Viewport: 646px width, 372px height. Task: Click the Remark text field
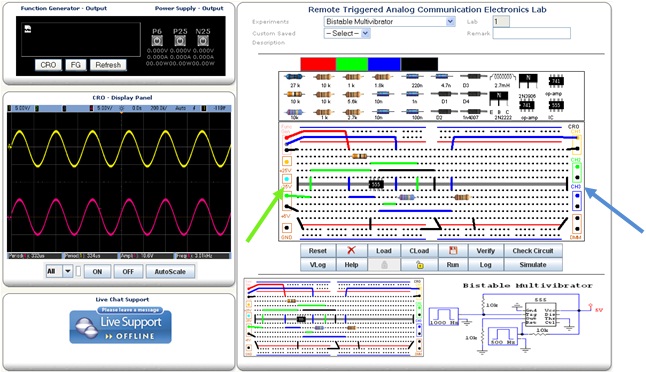click(x=531, y=33)
